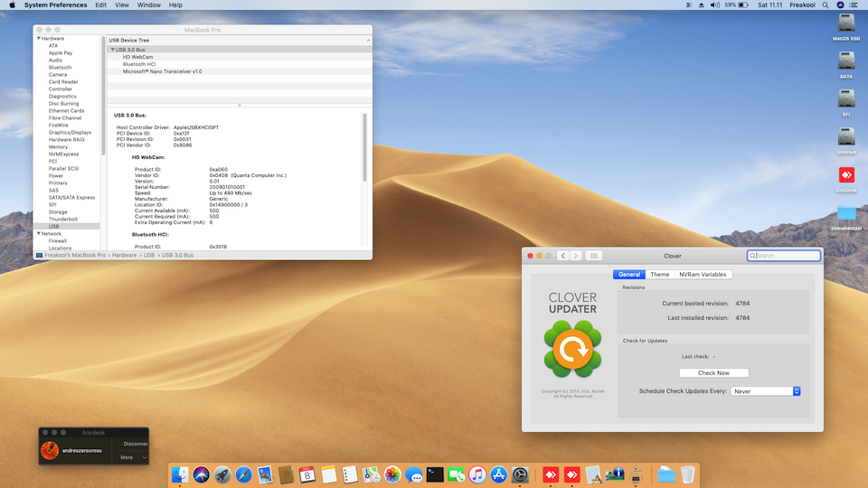Open the Window menu in the menu bar
The width and height of the screenshot is (868, 488).
(x=148, y=5)
